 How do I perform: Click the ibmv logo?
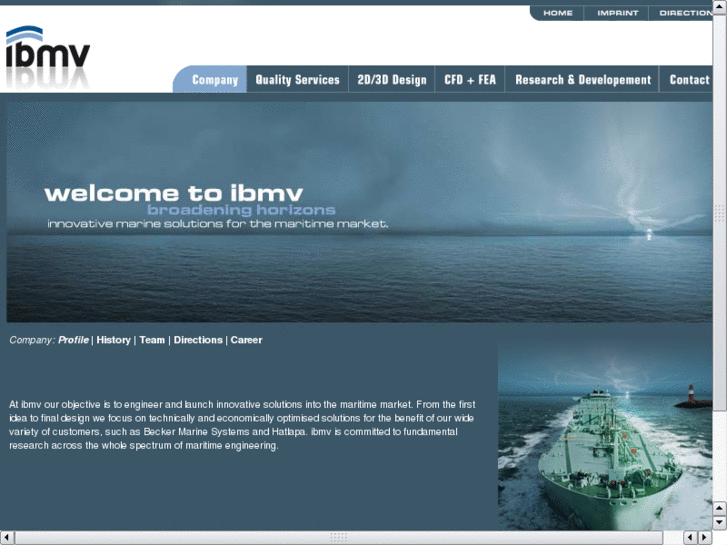pos(47,57)
